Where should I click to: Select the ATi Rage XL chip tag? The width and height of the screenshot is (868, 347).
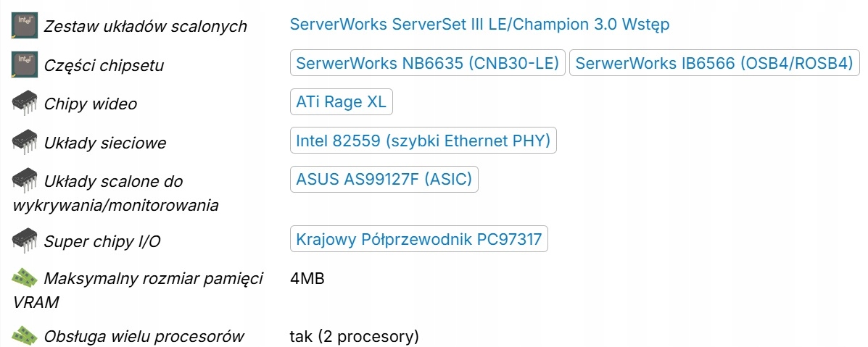click(341, 102)
